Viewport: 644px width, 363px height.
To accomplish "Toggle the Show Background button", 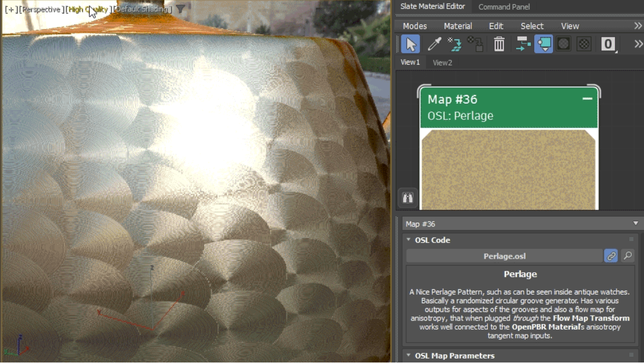I will coord(563,44).
